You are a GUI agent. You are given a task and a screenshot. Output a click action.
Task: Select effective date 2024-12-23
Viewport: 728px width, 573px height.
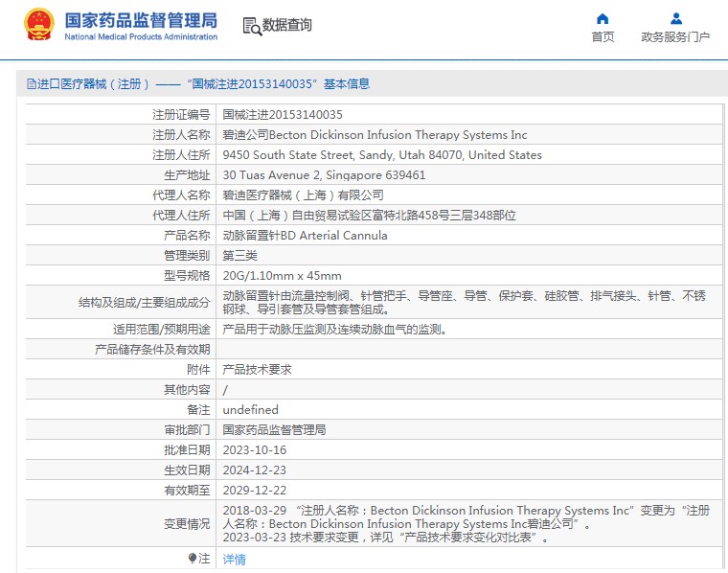[x=255, y=470]
